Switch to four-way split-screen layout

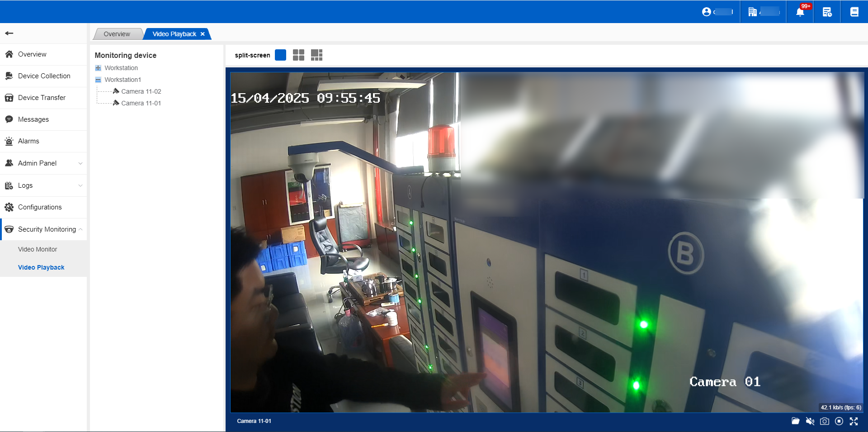pos(298,55)
